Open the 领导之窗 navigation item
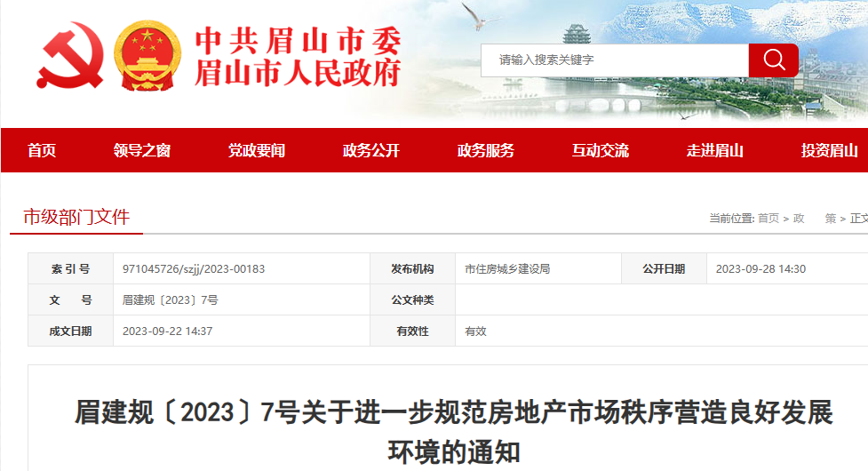868x471 pixels. pyautogui.click(x=142, y=150)
